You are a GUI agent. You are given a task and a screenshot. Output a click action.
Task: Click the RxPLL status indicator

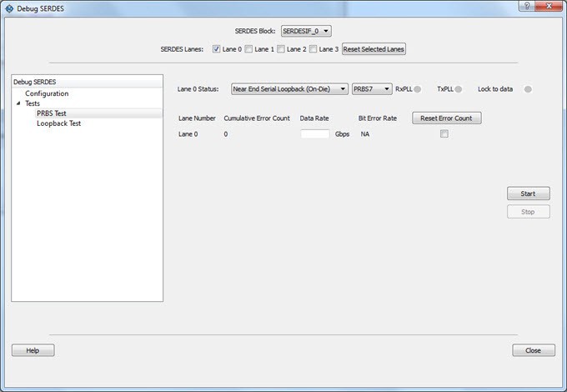(x=418, y=89)
